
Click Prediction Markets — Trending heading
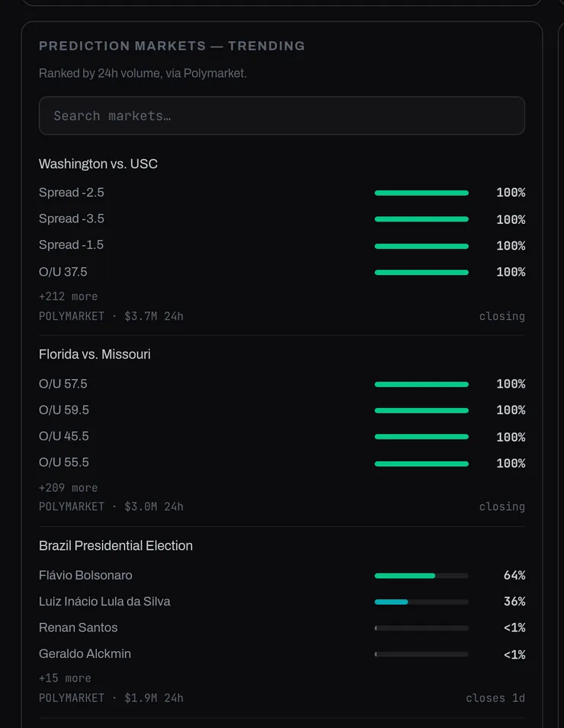point(172,46)
